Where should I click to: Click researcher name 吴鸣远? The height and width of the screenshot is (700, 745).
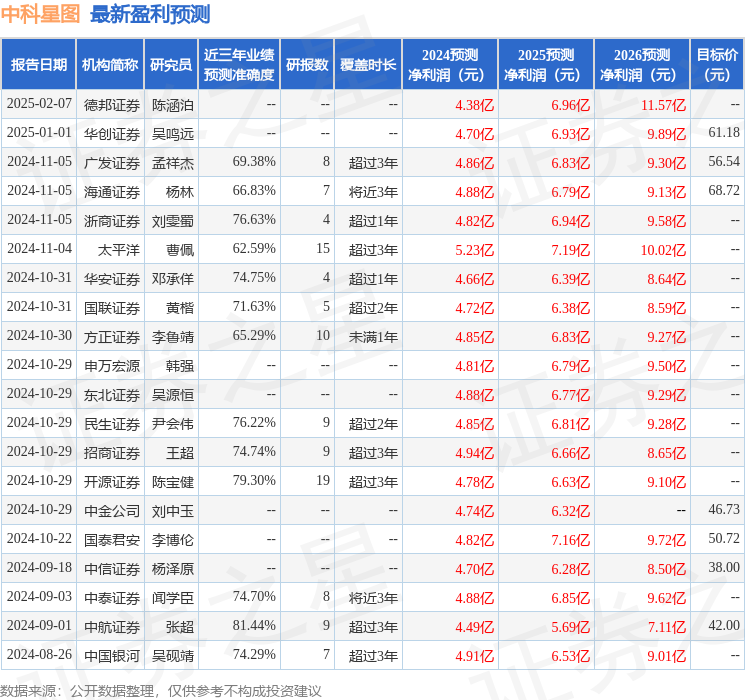(172, 134)
